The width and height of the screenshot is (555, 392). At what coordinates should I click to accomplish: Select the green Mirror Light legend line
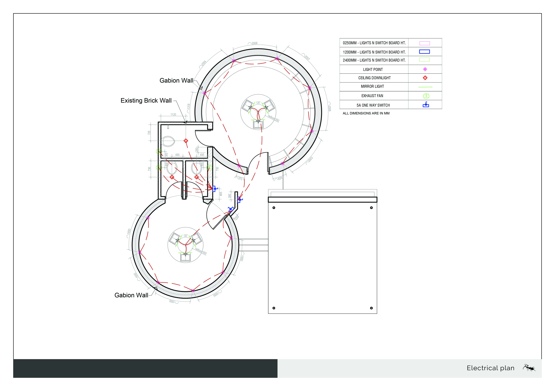(425, 87)
